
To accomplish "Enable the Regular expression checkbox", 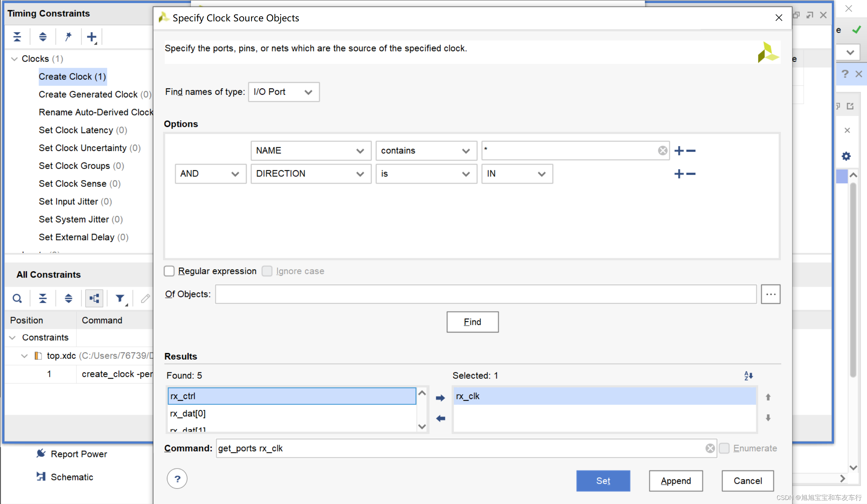I will click(x=169, y=270).
